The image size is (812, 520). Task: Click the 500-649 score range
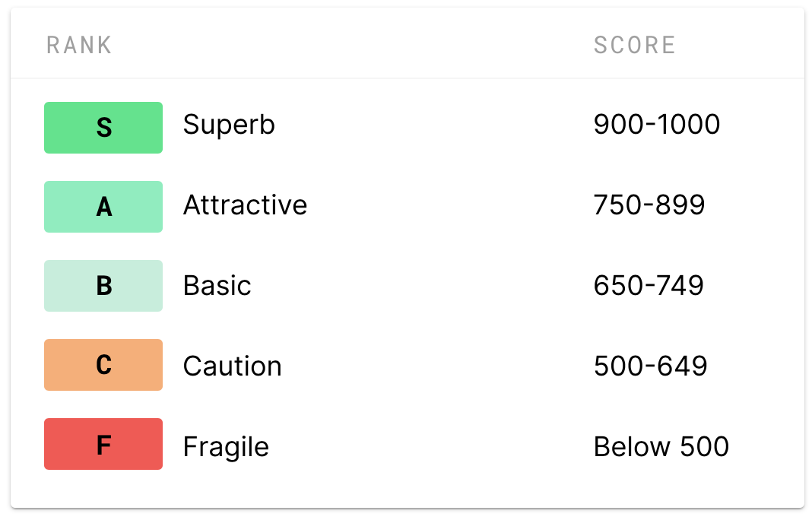pyautogui.click(x=650, y=366)
